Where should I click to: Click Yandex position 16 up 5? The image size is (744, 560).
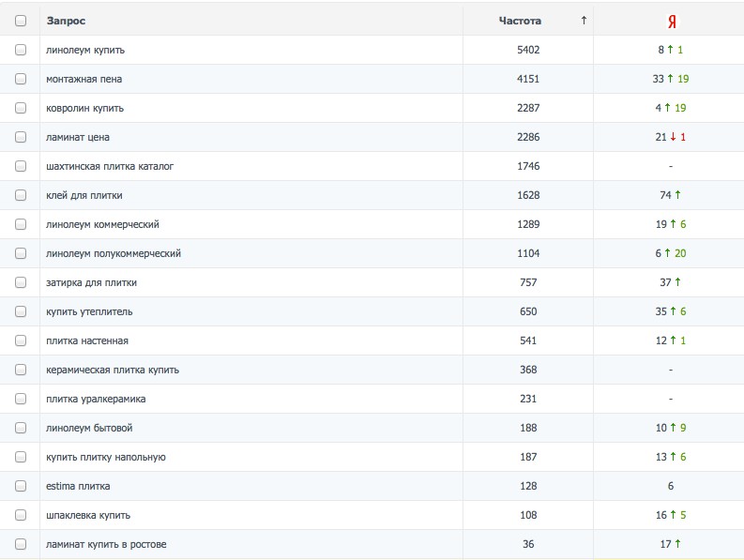pos(671,515)
